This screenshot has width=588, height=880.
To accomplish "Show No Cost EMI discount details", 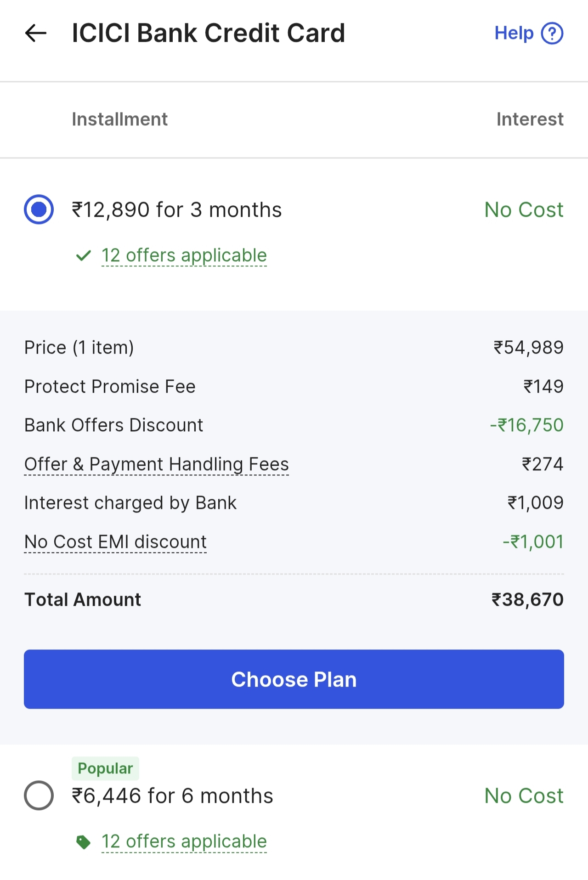I will [x=115, y=542].
